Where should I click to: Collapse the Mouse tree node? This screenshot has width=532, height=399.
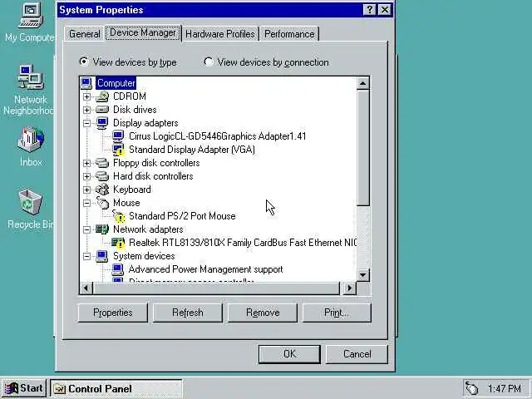tap(86, 203)
